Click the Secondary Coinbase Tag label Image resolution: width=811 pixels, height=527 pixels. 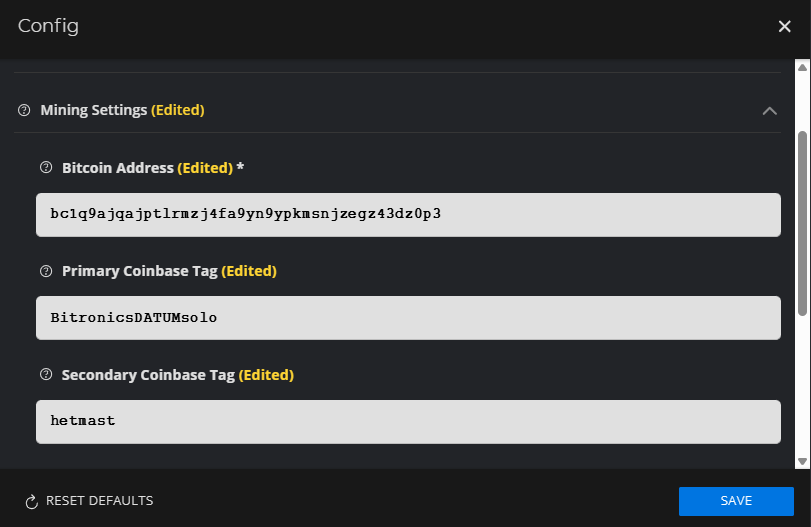click(x=148, y=375)
